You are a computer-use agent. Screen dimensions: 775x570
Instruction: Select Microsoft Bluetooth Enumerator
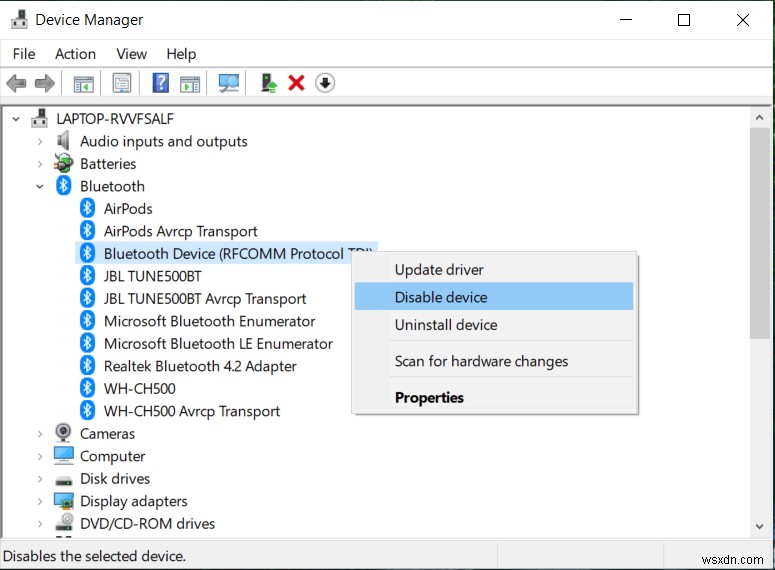click(210, 321)
